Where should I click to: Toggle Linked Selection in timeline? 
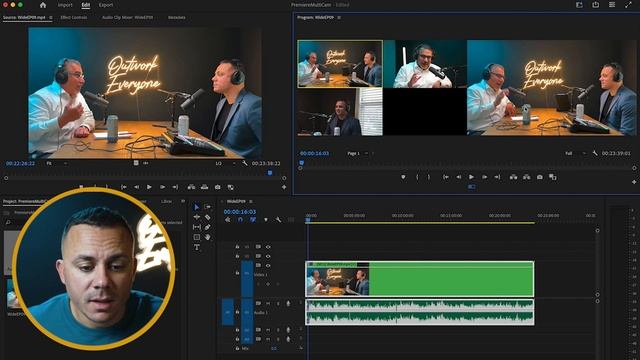(x=253, y=220)
